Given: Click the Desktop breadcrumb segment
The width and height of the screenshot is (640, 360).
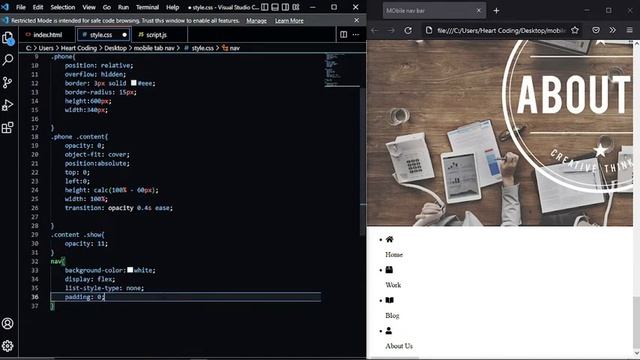Looking at the screenshot, I should tap(115, 48).
